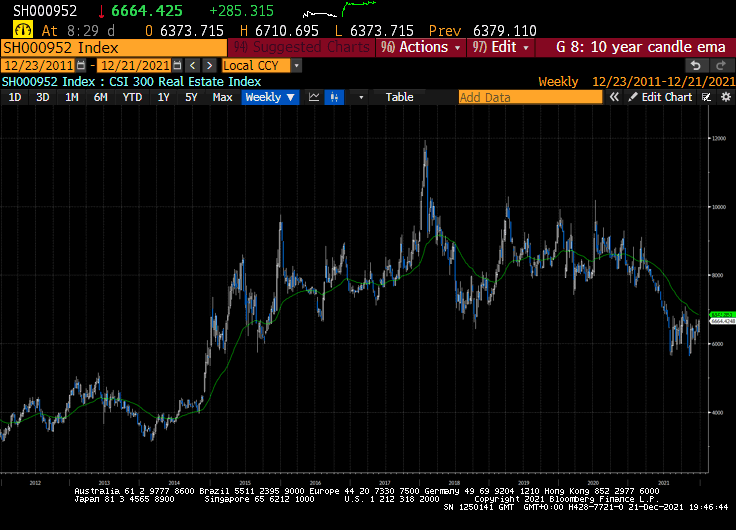Select the 1M range tab
The width and height of the screenshot is (736, 530).
(71, 97)
